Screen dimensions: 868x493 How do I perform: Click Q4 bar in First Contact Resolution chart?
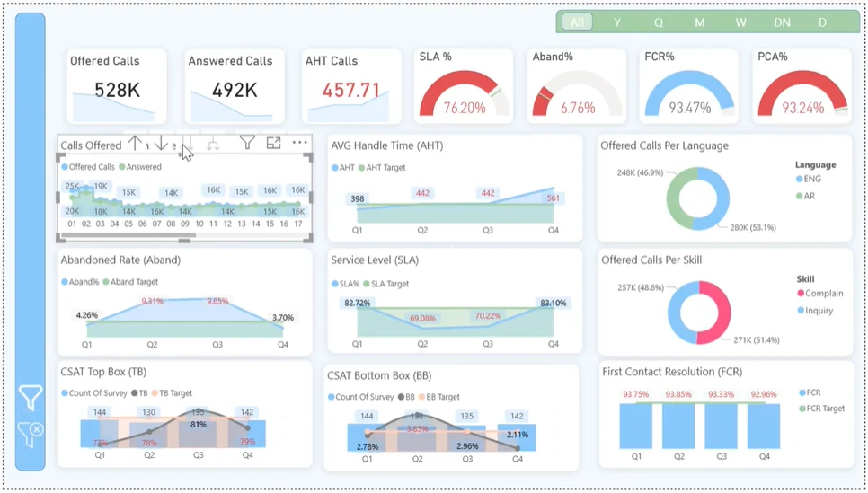coord(764,426)
